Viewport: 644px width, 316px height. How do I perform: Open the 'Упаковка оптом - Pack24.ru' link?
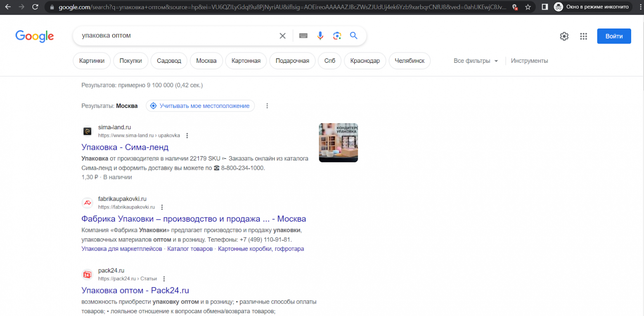(x=135, y=290)
